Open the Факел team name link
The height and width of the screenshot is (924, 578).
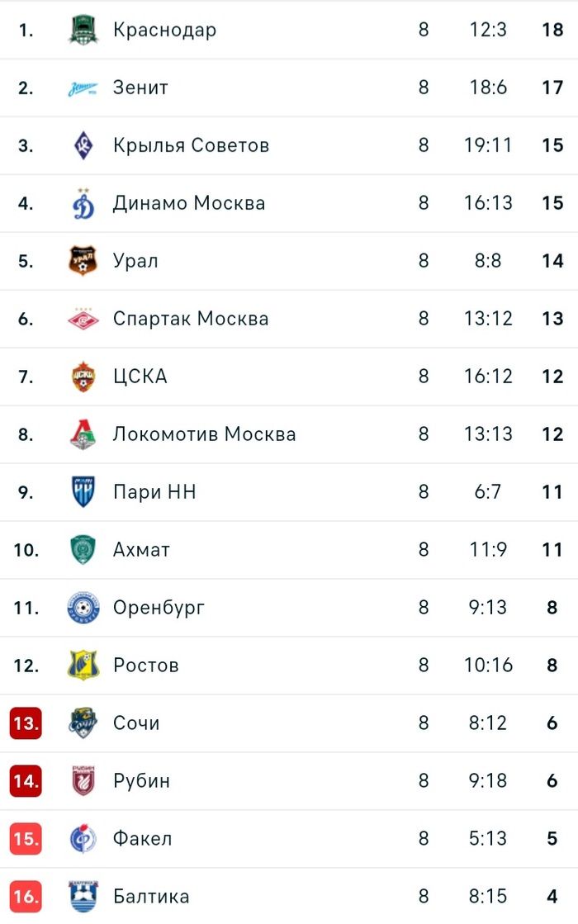coord(142,839)
